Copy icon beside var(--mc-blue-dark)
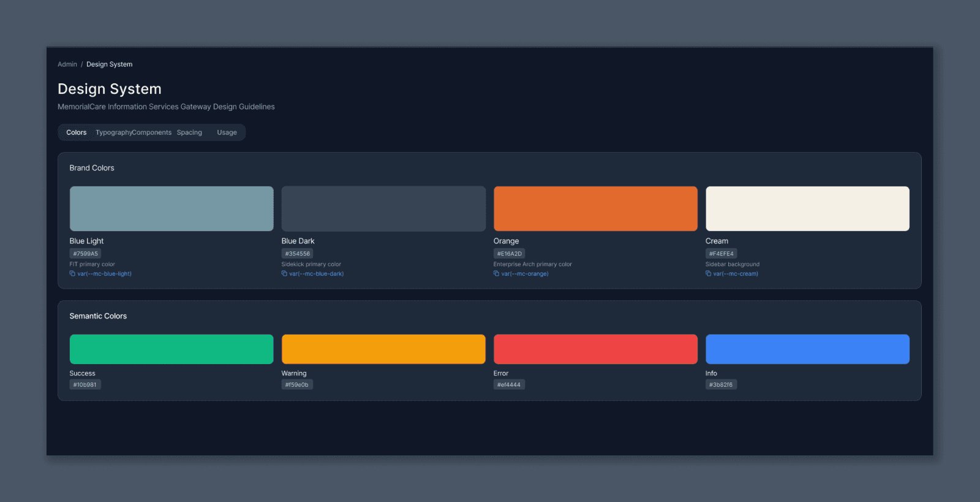The width and height of the screenshot is (980, 502). (x=284, y=273)
